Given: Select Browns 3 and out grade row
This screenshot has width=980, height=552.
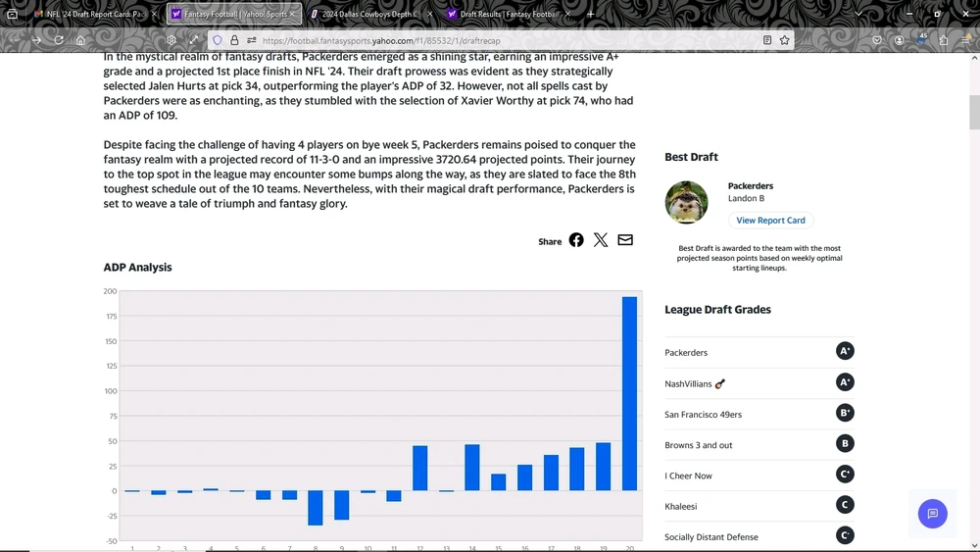Looking at the screenshot, I should [759, 444].
